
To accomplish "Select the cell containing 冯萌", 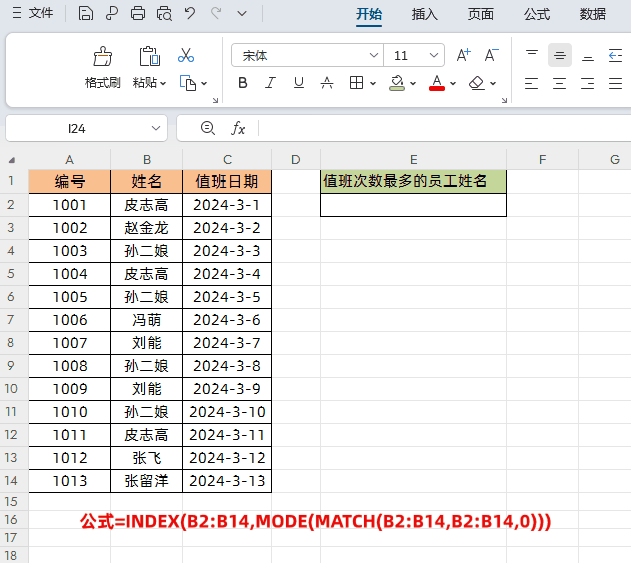I will [x=146, y=320].
